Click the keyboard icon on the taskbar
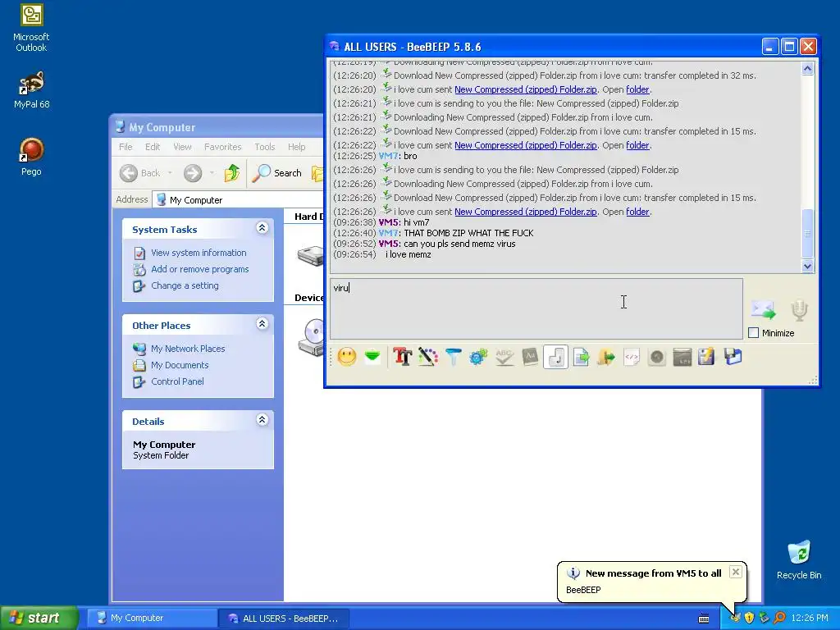The image size is (840, 630). click(704, 619)
